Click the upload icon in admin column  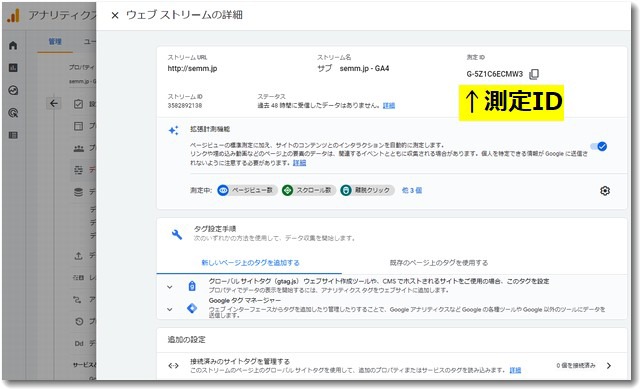[79, 256]
